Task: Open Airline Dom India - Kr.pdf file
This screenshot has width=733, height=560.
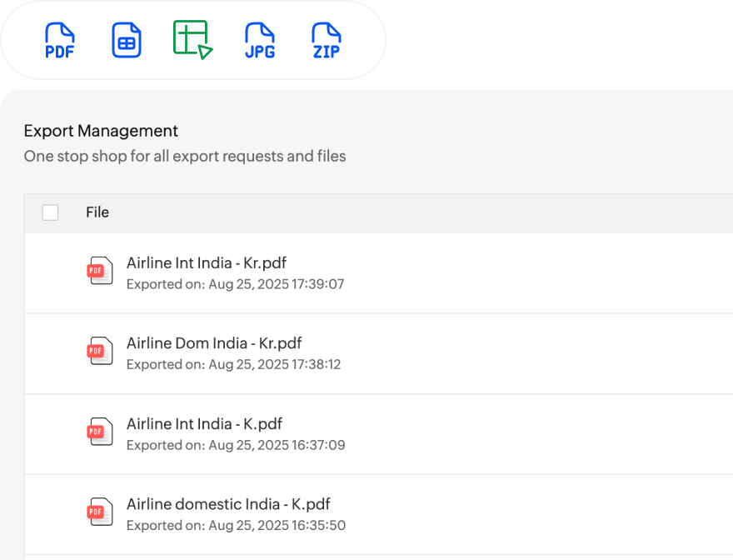Action: click(214, 343)
